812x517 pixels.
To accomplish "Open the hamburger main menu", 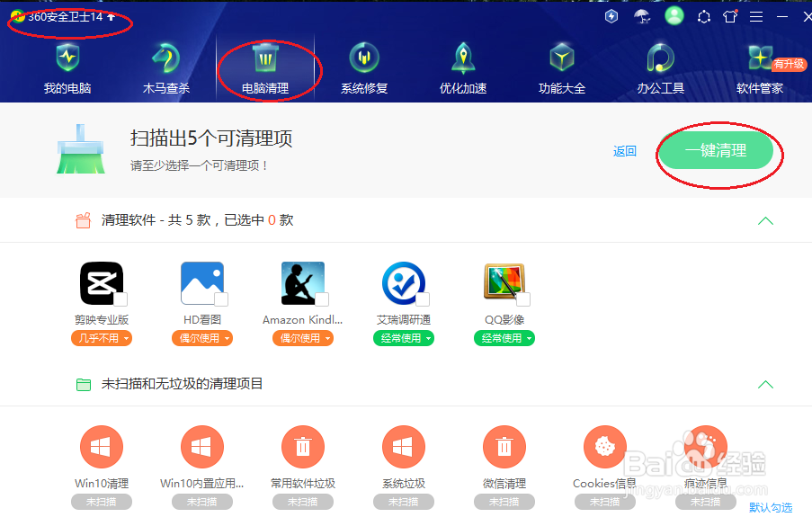I will (x=756, y=17).
